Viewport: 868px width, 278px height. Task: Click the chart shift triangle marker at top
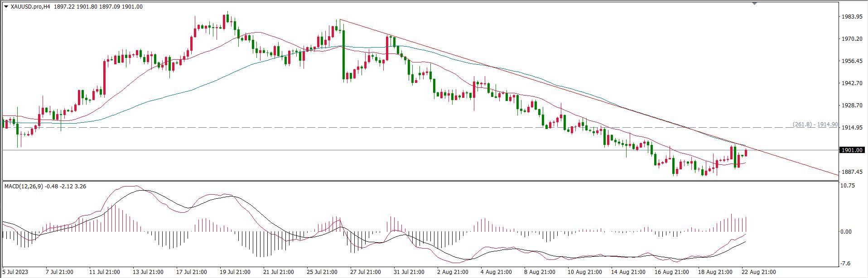[x=755, y=4]
